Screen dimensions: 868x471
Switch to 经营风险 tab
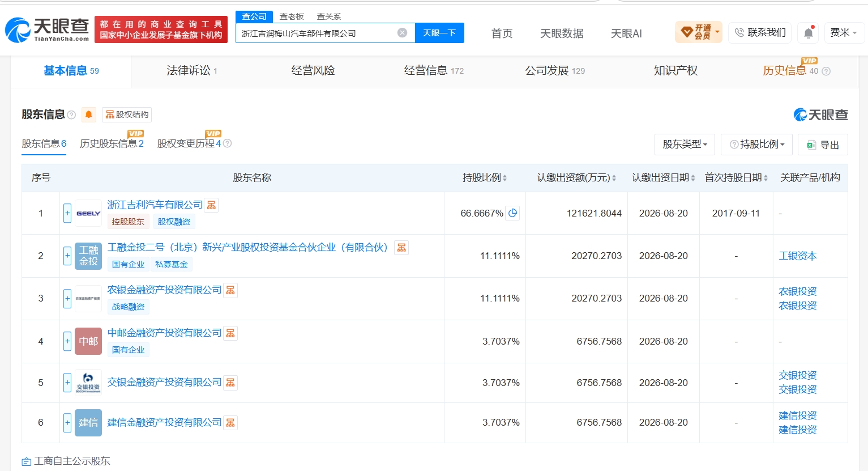pos(313,71)
